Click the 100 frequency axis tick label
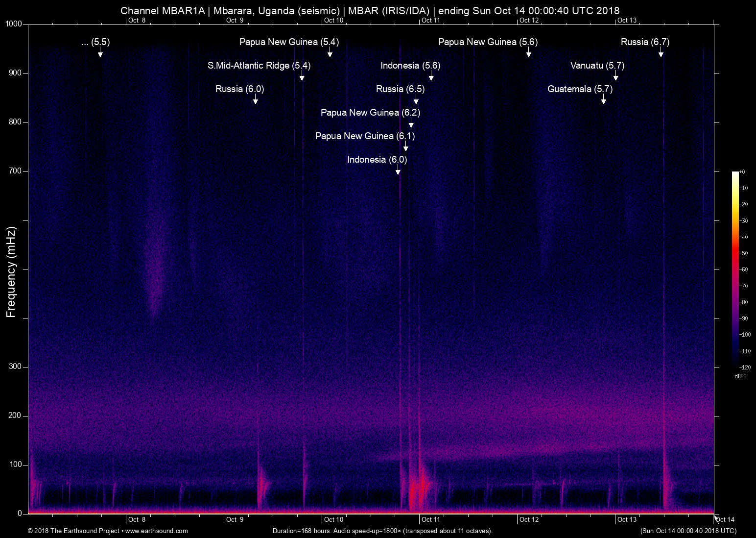 click(16, 465)
